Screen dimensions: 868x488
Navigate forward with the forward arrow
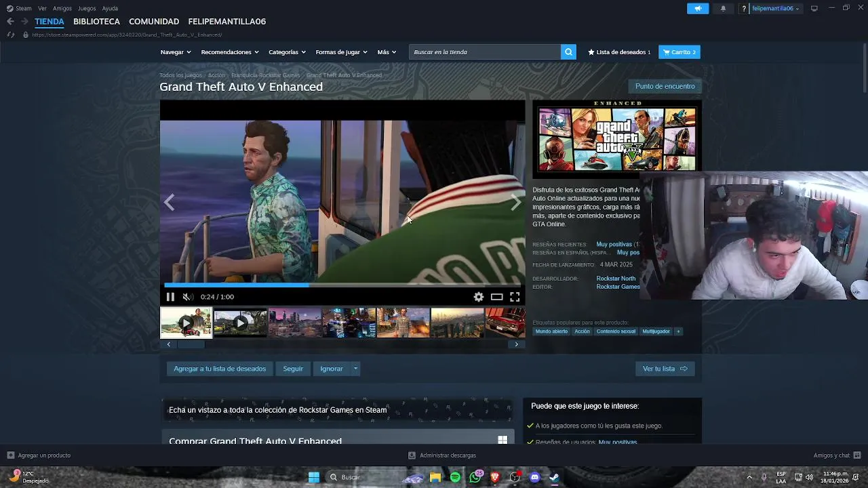click(24, 22)
